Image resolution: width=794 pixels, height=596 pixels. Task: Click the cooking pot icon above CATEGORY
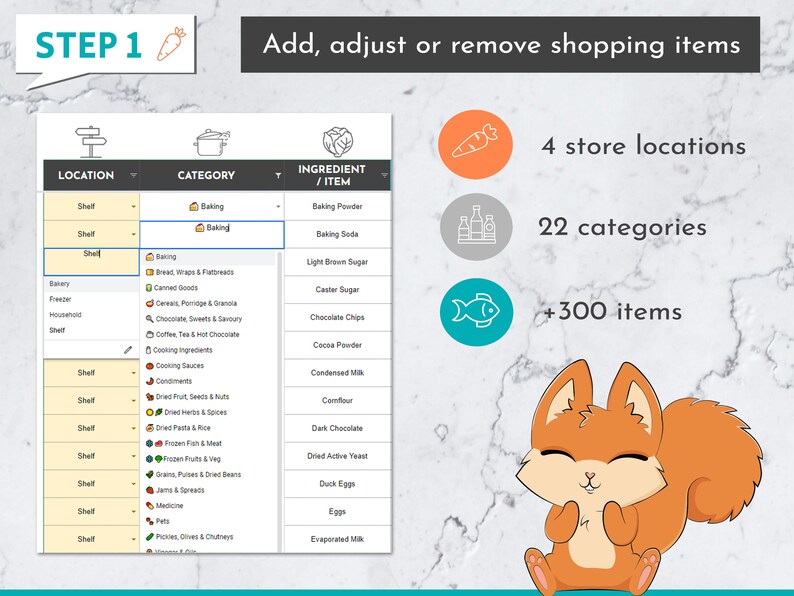point(211,142)
